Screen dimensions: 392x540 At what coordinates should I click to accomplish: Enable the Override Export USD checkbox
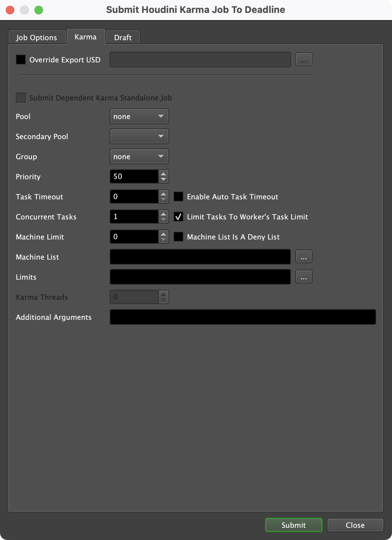tap(20, 59)
